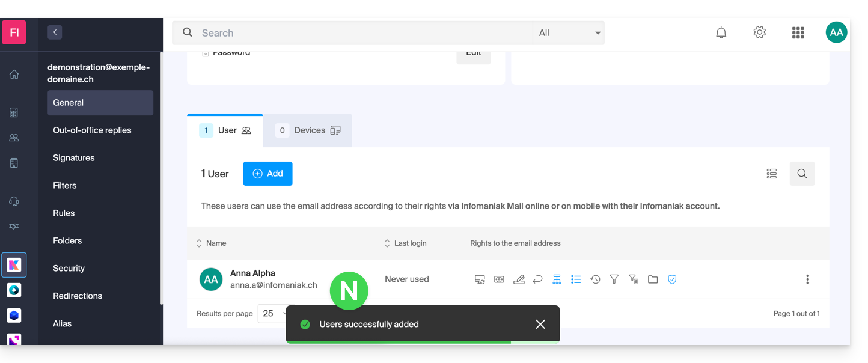Click the notifications bell icon
The width and height of the screenshot is (868, 363).
coord(721,33)
